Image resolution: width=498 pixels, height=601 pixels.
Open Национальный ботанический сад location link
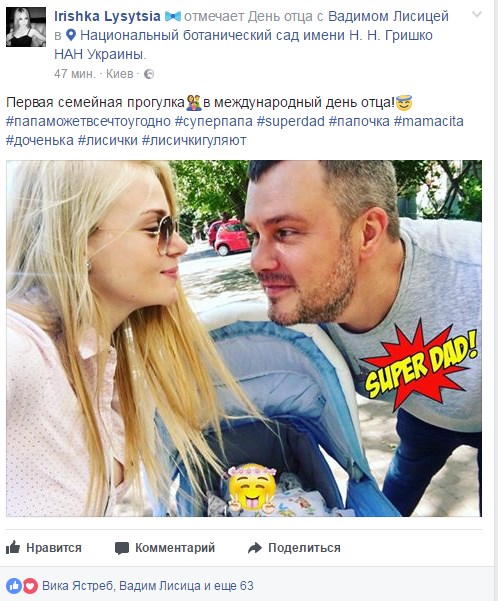(x=243, y=44)
